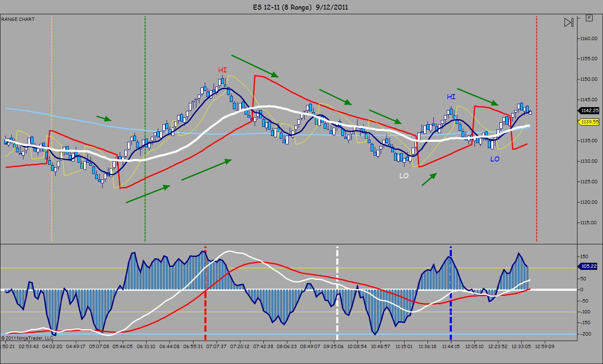Click the 12:05:10 time axis label
This screenshot has width=603, height=364.
click(x=474, y=346)
